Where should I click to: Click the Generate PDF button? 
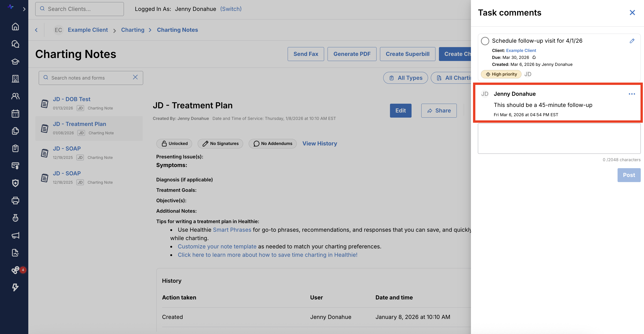click(352, 54)
